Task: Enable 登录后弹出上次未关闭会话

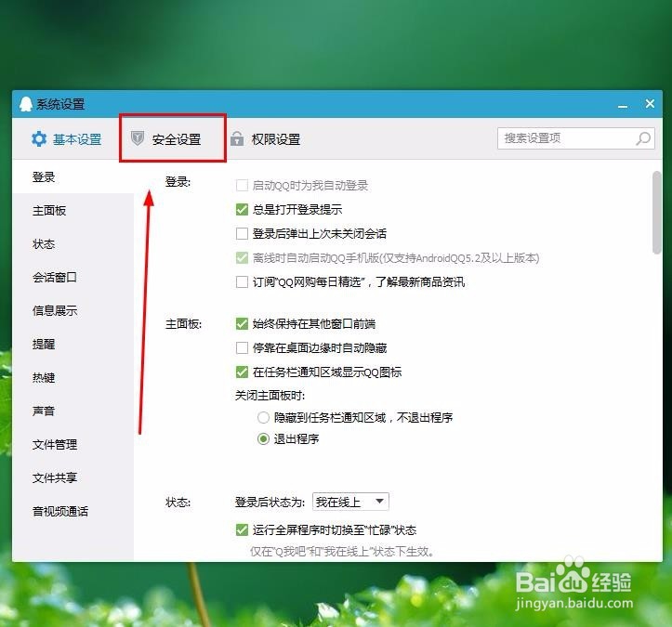Action: (242, 233)
